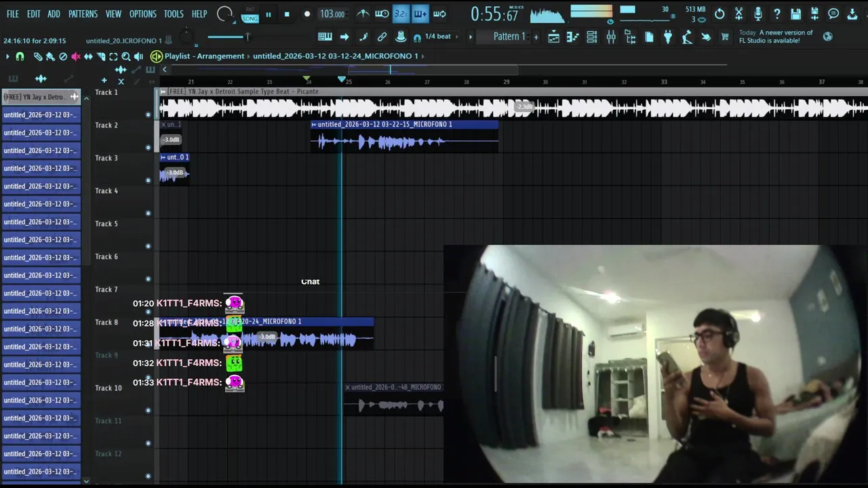Viewport: 868px width, 488px height.
Task: Toggle loop recording icon
Action: [x=439, y=14]
